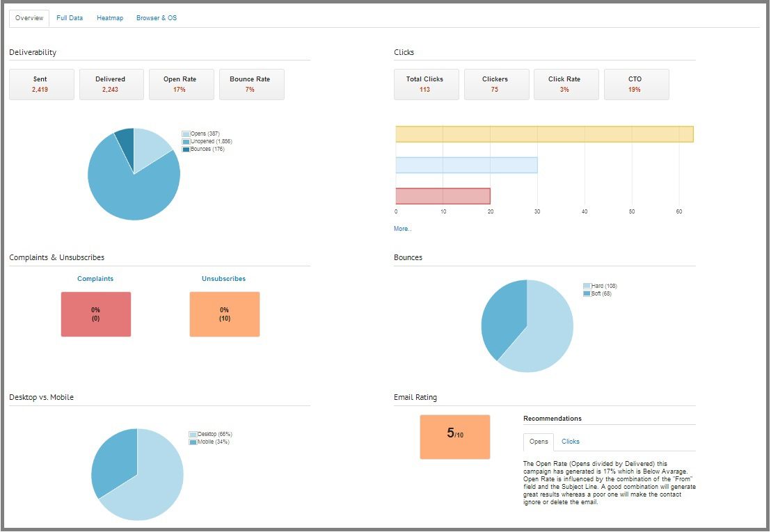This screenshot has width=771, height=532.
Task: Open the Open Rate 17% card
Action: (181, 83)
